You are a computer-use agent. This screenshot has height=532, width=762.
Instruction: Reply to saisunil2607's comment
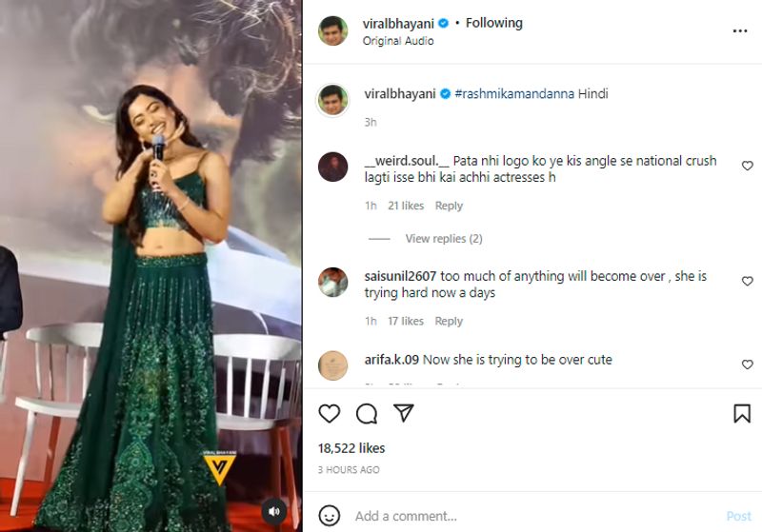(449, 322)
